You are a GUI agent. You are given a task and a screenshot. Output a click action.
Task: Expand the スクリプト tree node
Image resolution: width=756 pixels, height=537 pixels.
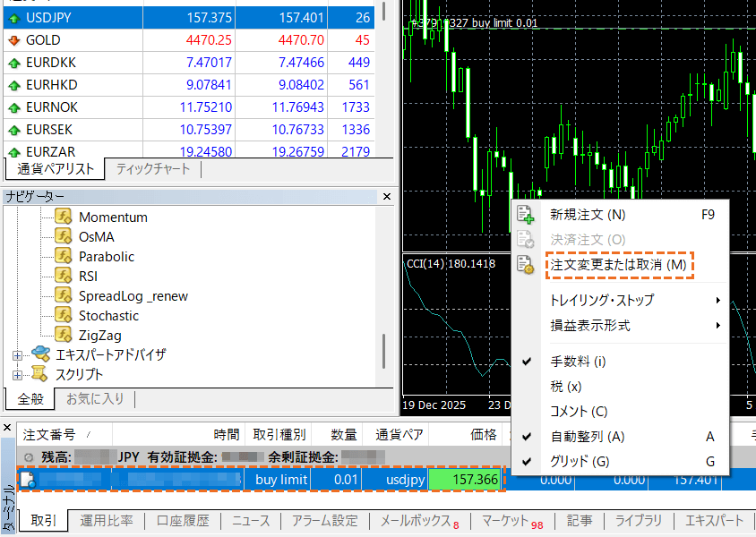pos(17,375)
